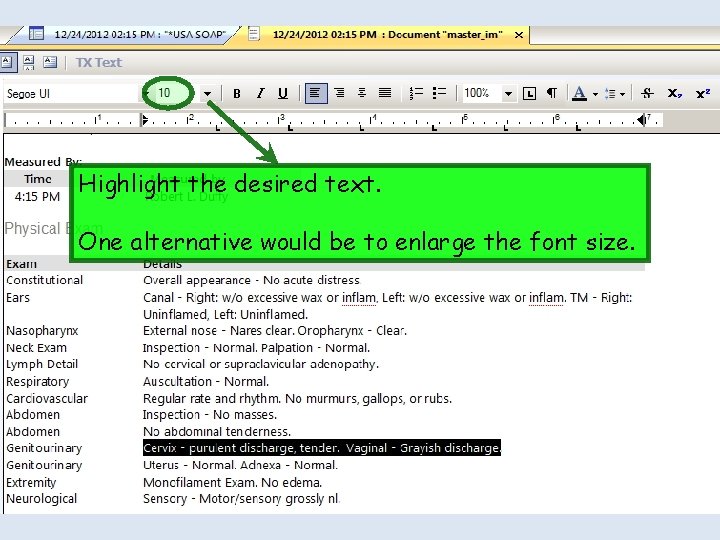Click No abdominal tenderness text
This screenshot has width=720, height=540.
coord(217,432)
